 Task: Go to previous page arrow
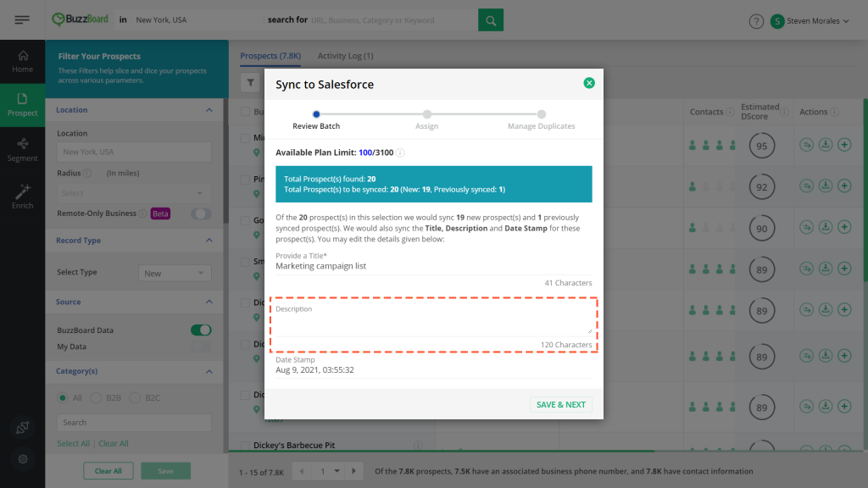pos(302,471)
